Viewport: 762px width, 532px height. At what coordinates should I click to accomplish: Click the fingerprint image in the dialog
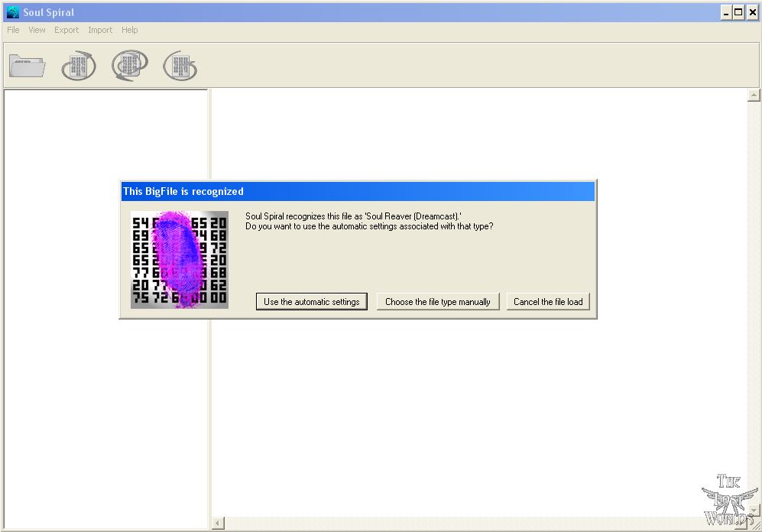tap(180, 259)
